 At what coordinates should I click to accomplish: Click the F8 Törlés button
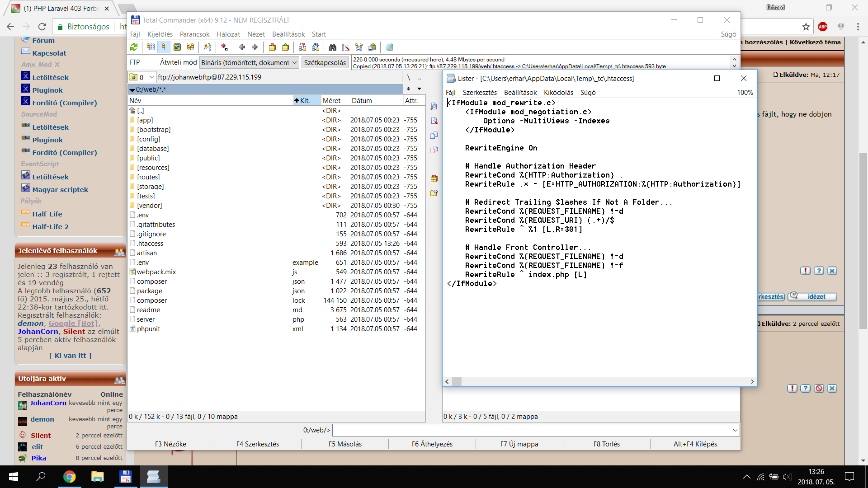[606, 444]
